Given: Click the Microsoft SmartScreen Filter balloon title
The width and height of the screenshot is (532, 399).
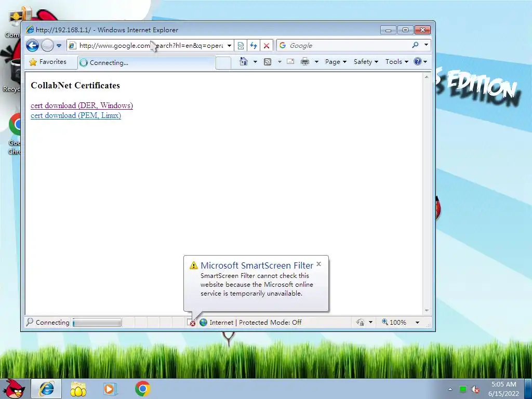Looking at the screenshot, I should click(257, 265).
